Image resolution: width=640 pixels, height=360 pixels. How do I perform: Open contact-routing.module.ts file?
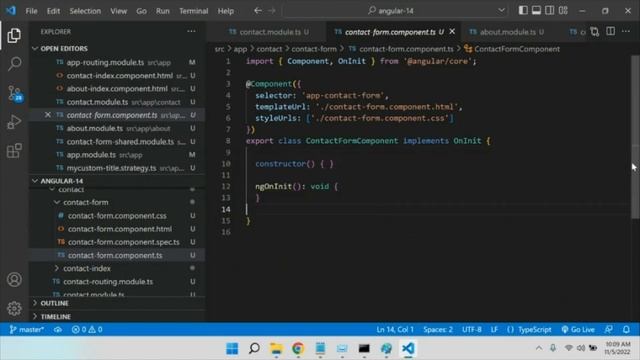coord(117,282)
